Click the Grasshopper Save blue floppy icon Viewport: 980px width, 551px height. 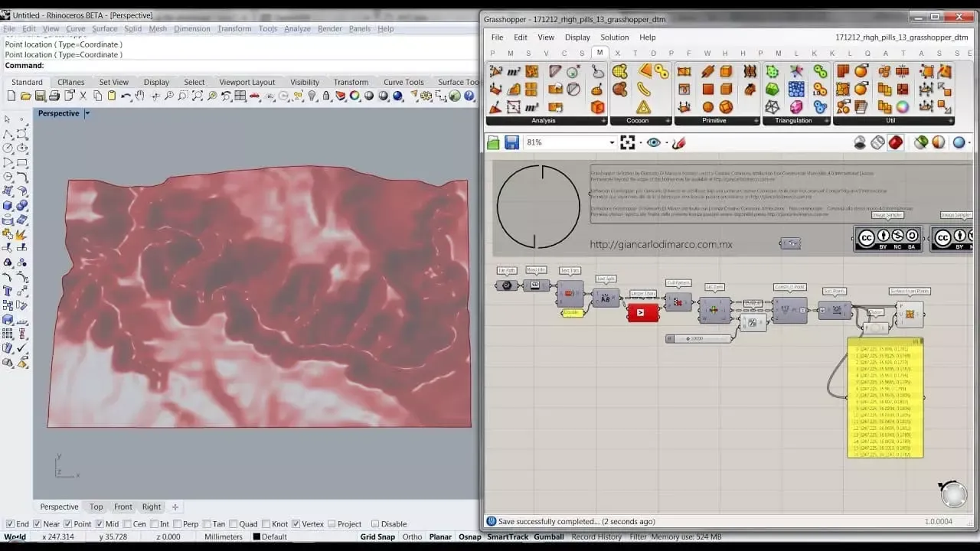click(x=511, y=142)
